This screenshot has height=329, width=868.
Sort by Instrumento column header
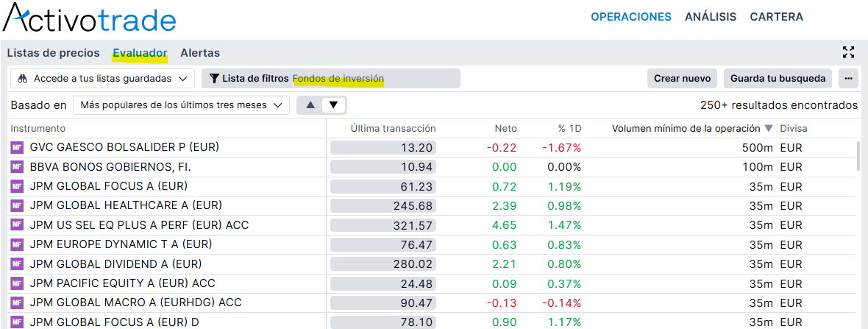point(38,129)
